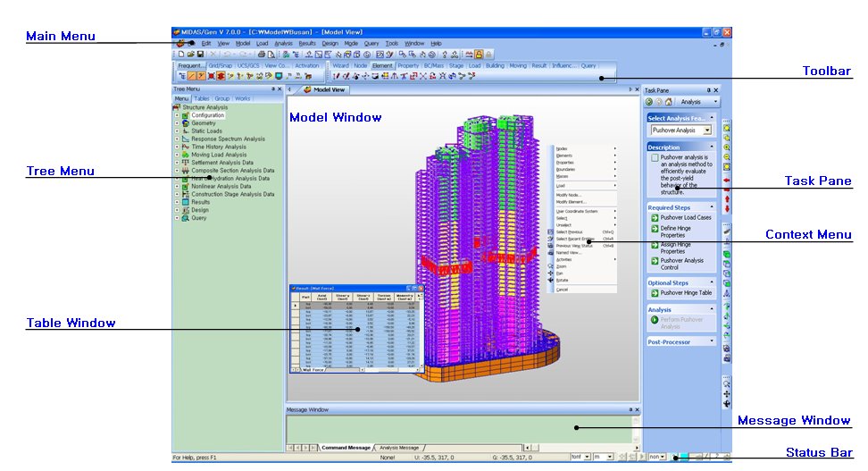
Task: Collapse the Required Steps section
Action: coord(712,207)
